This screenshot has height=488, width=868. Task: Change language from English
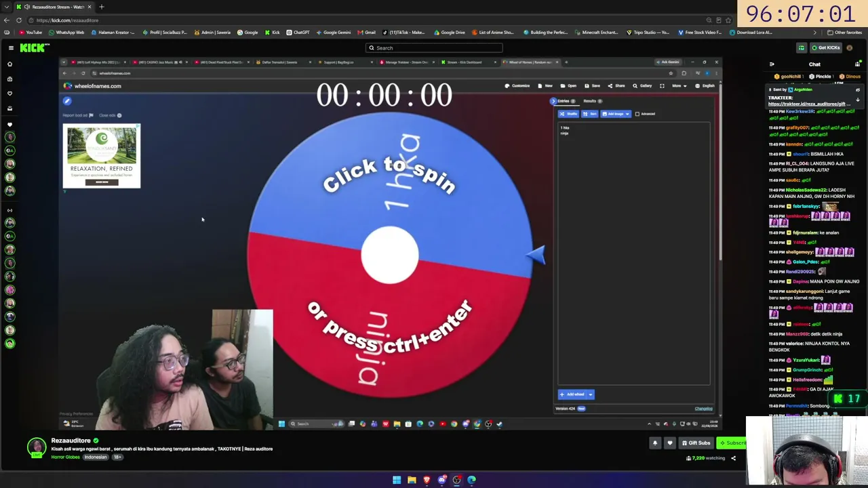(x=705, y=86)
